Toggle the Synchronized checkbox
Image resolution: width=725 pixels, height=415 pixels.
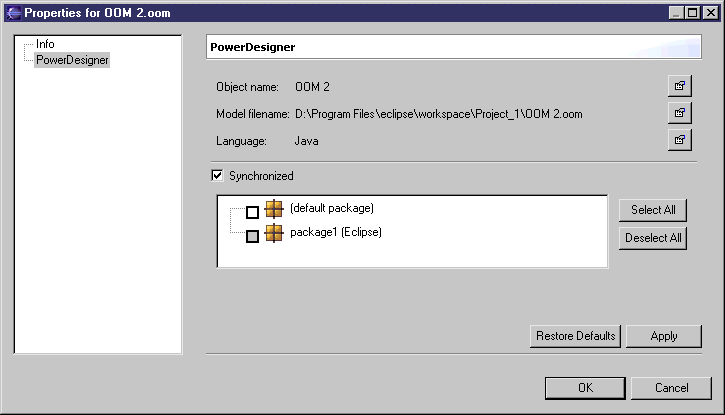(x=217, y=176)
